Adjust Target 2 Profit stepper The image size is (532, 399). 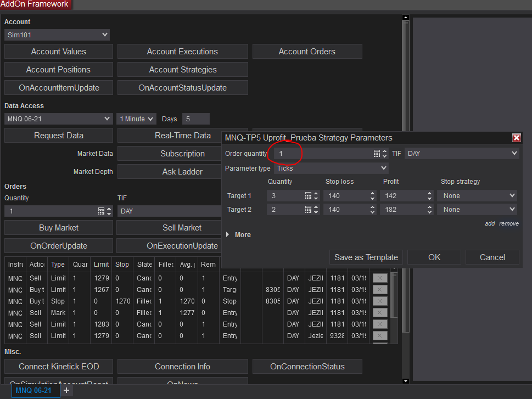[429, 210]
